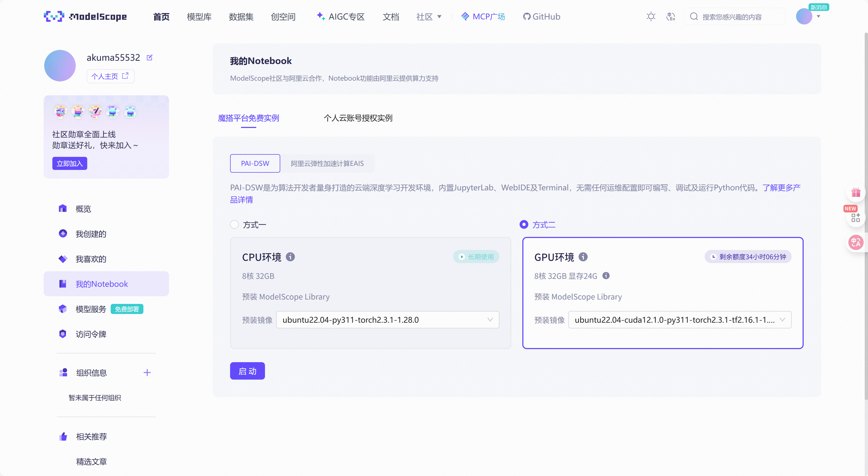
Task: Select the 方式一 radio button
Action: pos(234,225)
